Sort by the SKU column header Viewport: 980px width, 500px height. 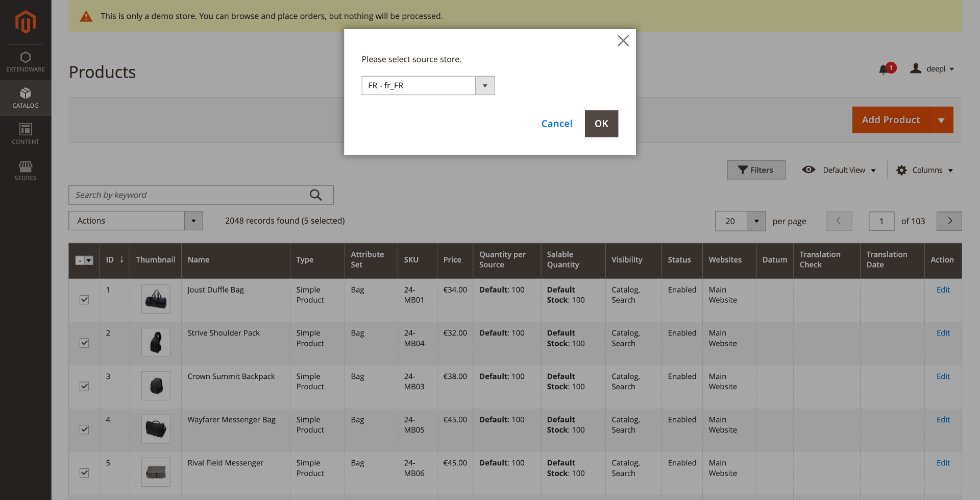pyautogui.click(x=418, y=260)
